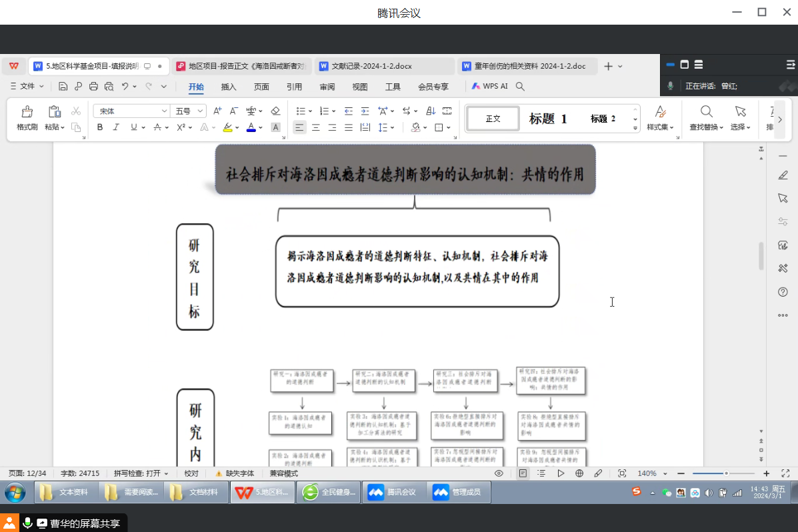798x532 pixels.
Task: Click the save icon in quick access bar
Action: click(63, 86)
